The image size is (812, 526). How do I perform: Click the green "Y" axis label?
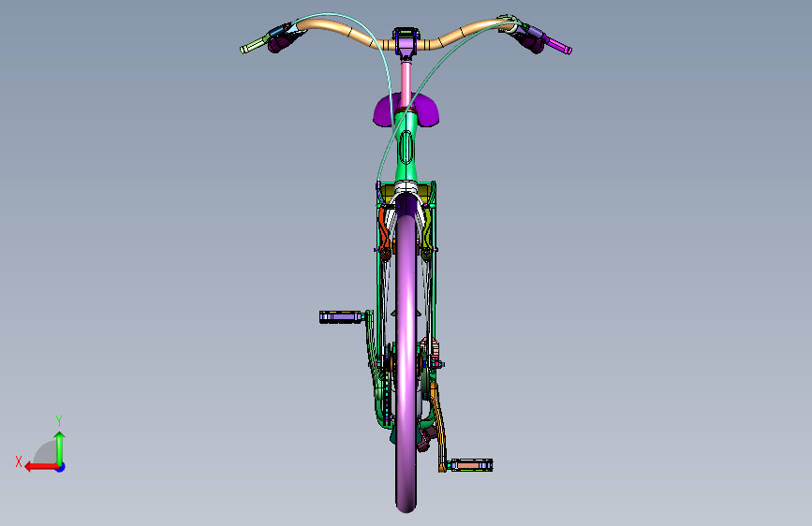(x=59, y=420)
